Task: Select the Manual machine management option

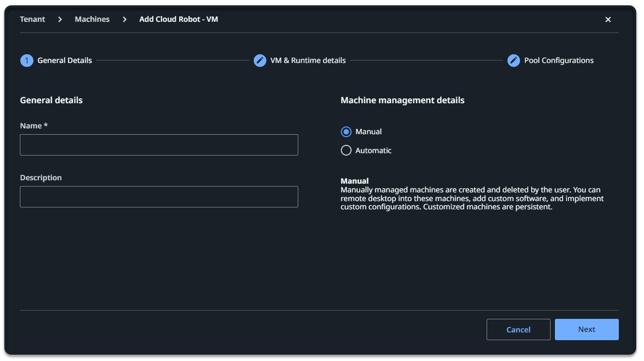Action: click(x=346, y=131)
